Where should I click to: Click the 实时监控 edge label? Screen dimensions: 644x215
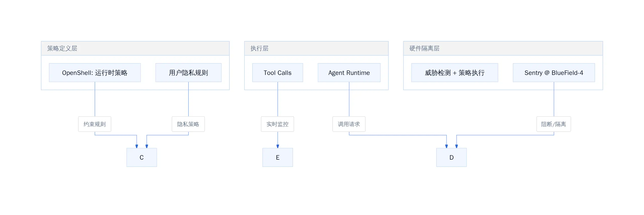[x=278, y=124]
